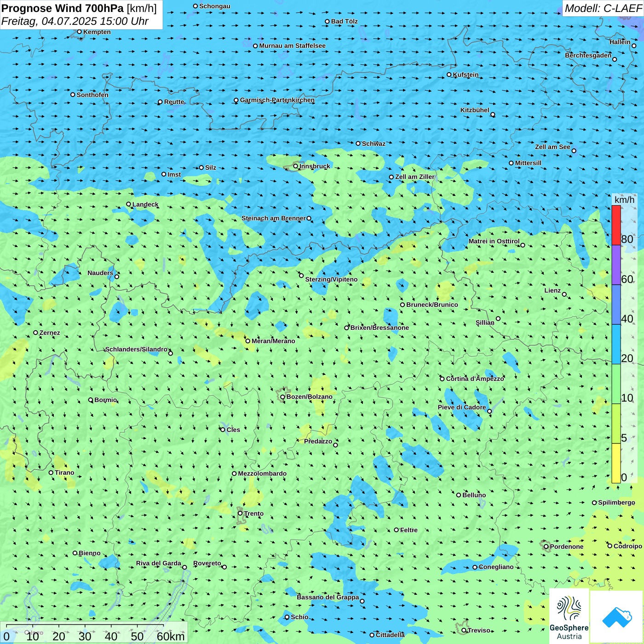Click the Landeck city label
Screen dimensions: 644x644
click(x=145, y=204)
